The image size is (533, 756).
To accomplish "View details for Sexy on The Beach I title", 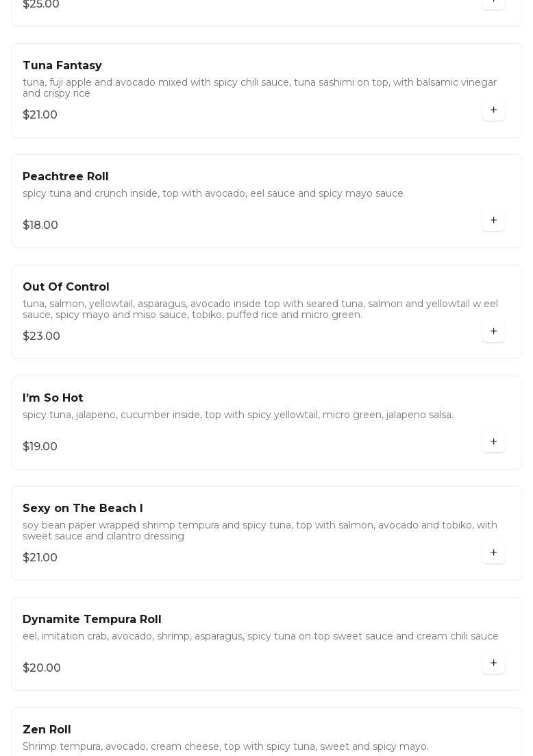I will [x=83, y=509].
